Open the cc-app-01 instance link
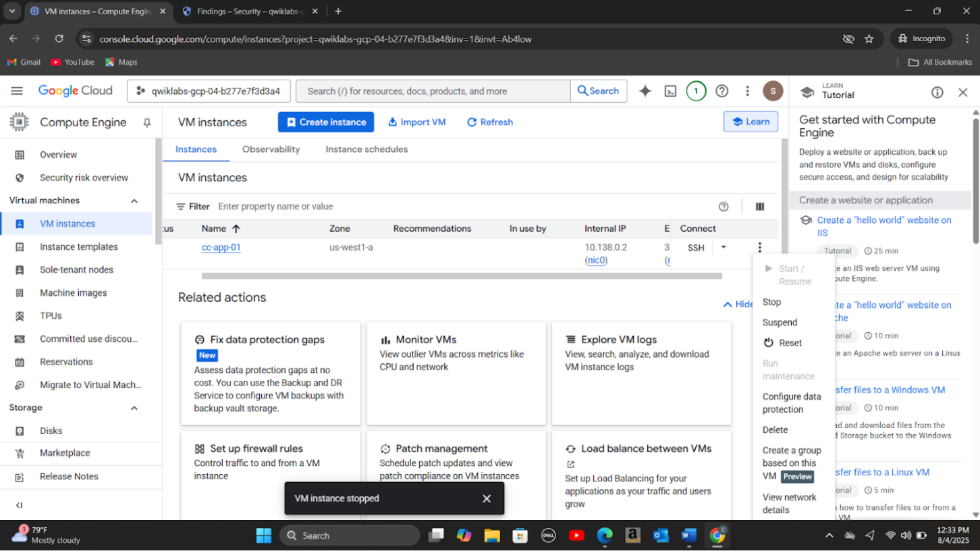The image size is (980, 551). 221,247
